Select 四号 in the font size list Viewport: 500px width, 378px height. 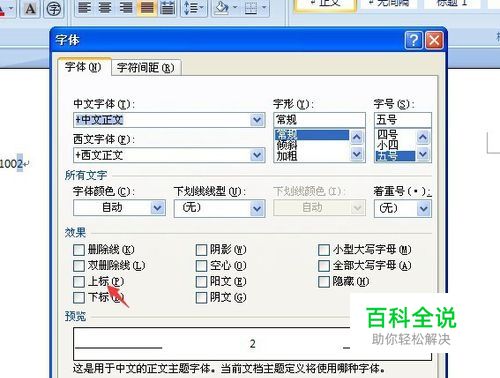click(x=387, y=135)
